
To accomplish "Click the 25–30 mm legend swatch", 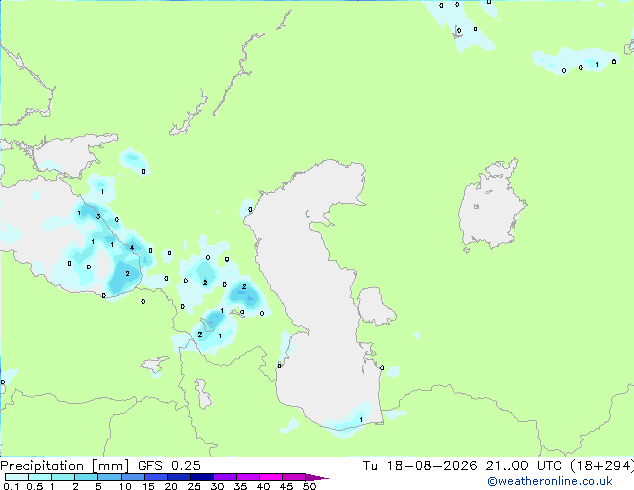I will 202,477.
